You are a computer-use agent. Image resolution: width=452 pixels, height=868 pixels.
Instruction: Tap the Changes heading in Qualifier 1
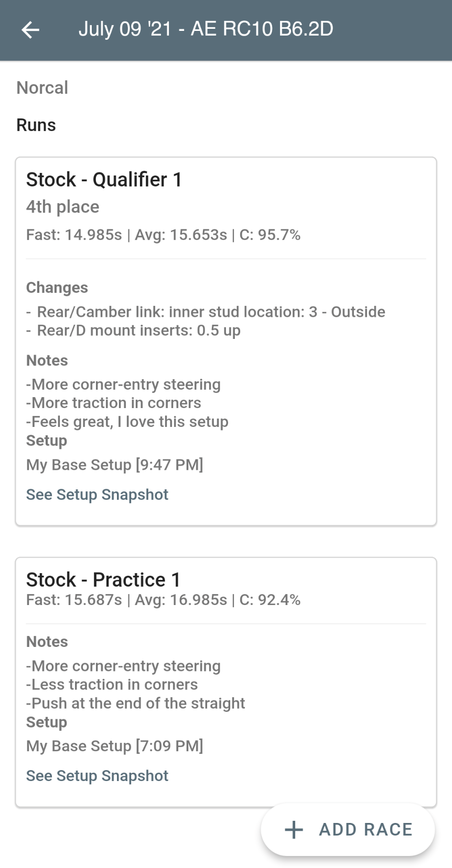pyautogui.click(x=57, y=288)
